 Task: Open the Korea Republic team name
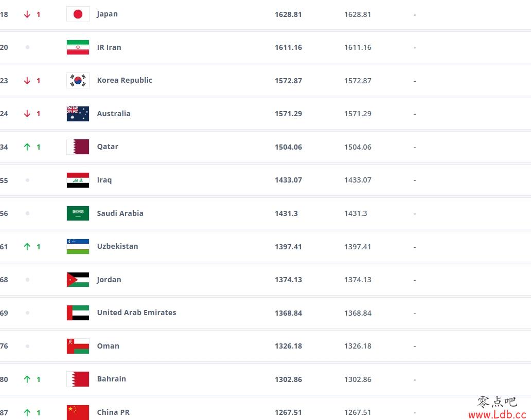[125, 80]
